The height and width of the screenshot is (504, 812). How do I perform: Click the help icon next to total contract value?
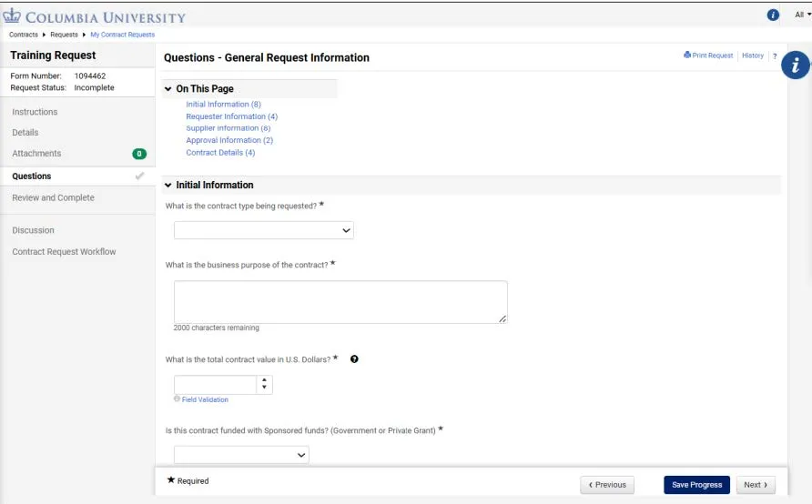coord(354,359)
